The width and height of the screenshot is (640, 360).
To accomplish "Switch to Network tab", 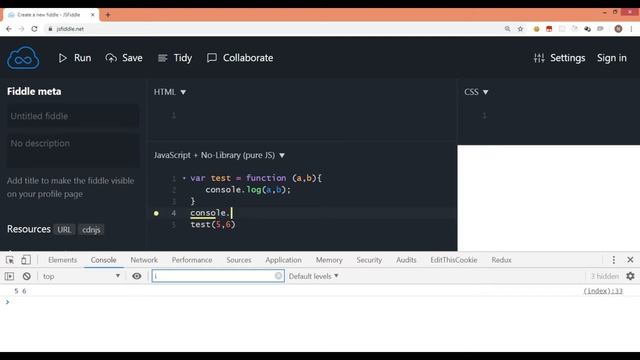I will (x=144, y=260).
